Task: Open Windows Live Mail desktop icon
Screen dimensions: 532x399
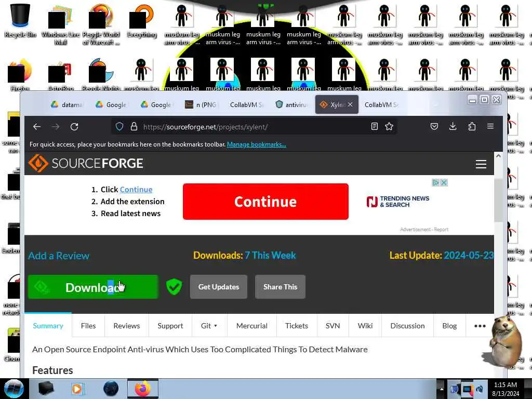Action: (60, 24)
